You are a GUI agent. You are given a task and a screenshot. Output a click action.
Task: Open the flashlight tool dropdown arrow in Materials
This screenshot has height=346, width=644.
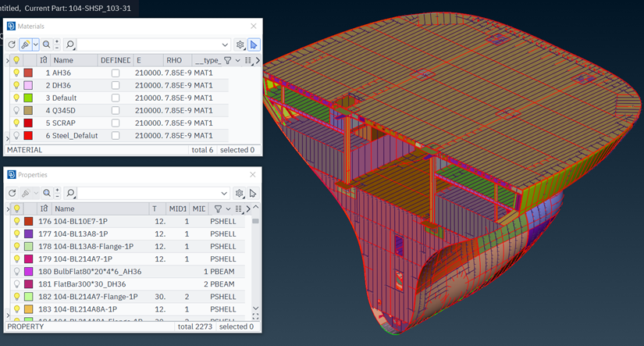[x=35, y=45]
